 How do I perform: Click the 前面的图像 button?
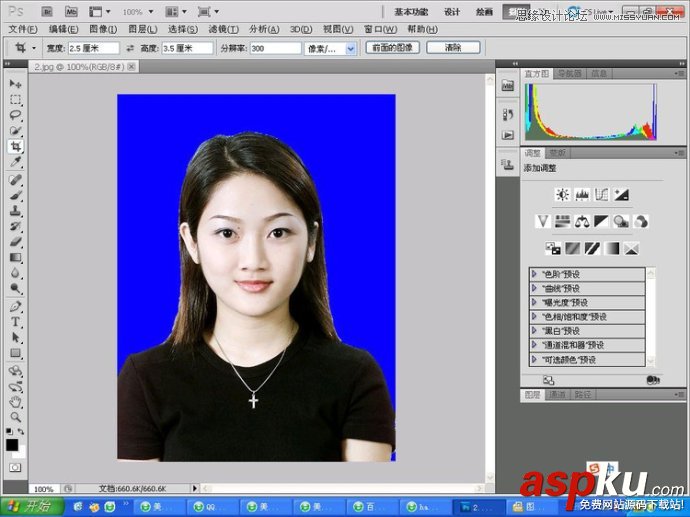[x=393, y=48]
